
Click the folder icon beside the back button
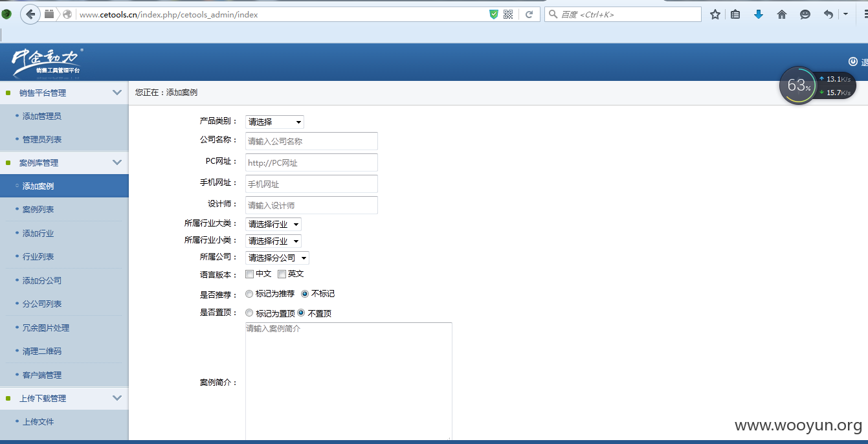(x=49, y=14)
